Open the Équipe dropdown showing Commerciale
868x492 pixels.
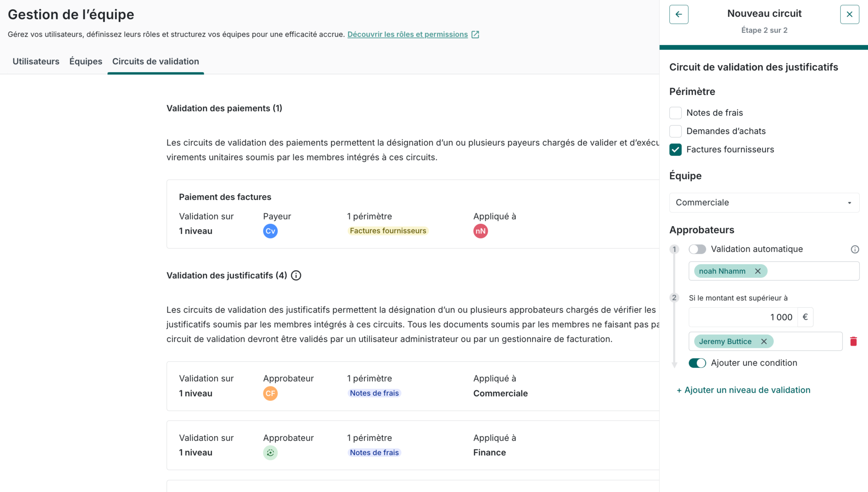click(x=764, y=203)
